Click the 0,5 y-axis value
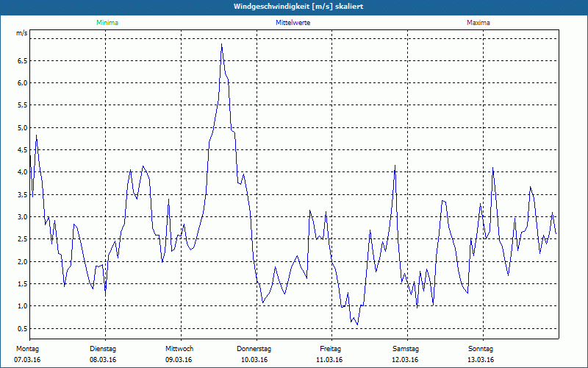This screenshot has height=368, width=588. tap(23, 328)
